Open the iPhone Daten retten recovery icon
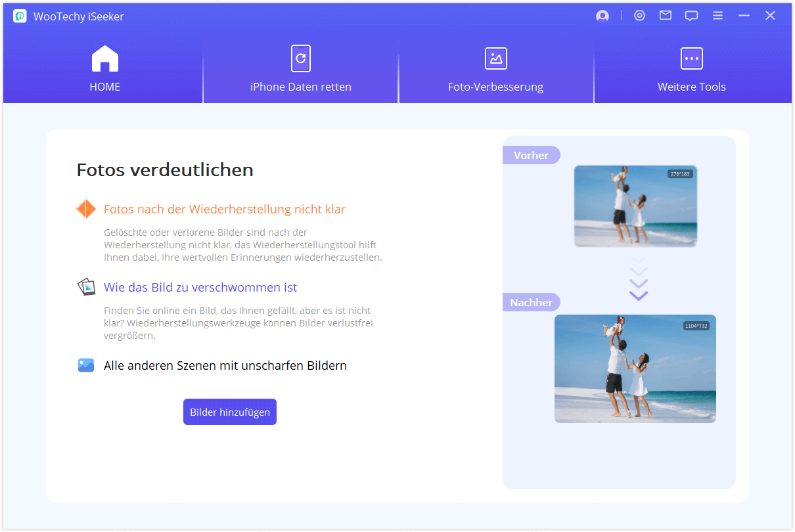This screenshot has height=532, width=795. tap(300, 58)
